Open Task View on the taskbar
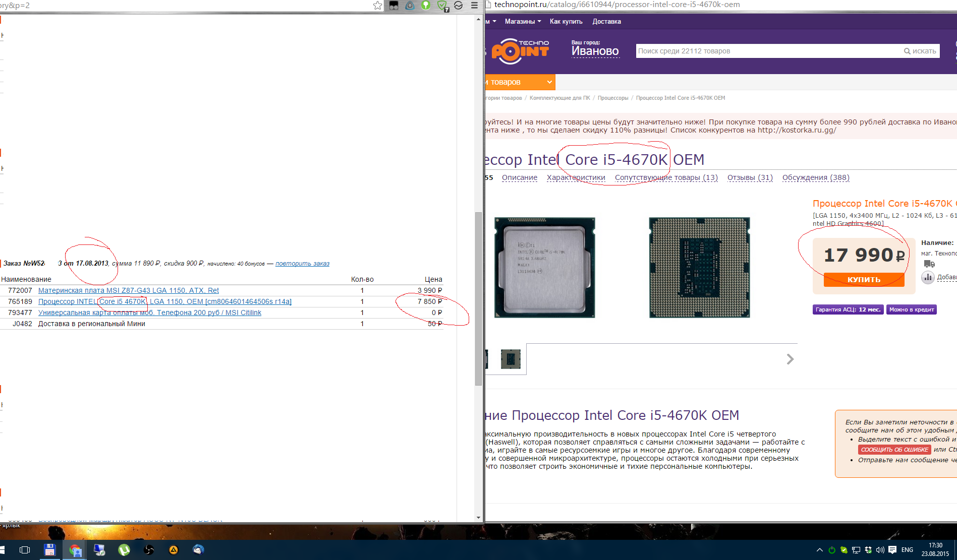The height and width of the screenshot is (560, 957). pos(25,550)
